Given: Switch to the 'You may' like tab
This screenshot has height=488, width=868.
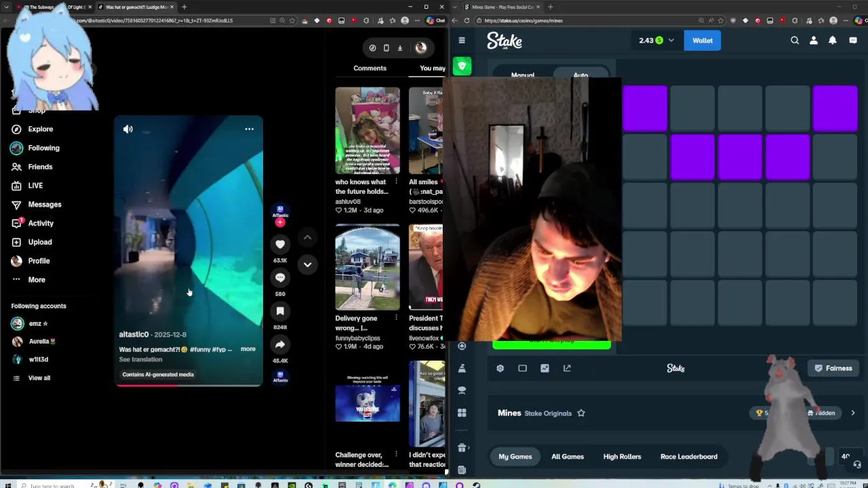Looking at the screenshot, I should pyautogui.click(x=433, y=68).
